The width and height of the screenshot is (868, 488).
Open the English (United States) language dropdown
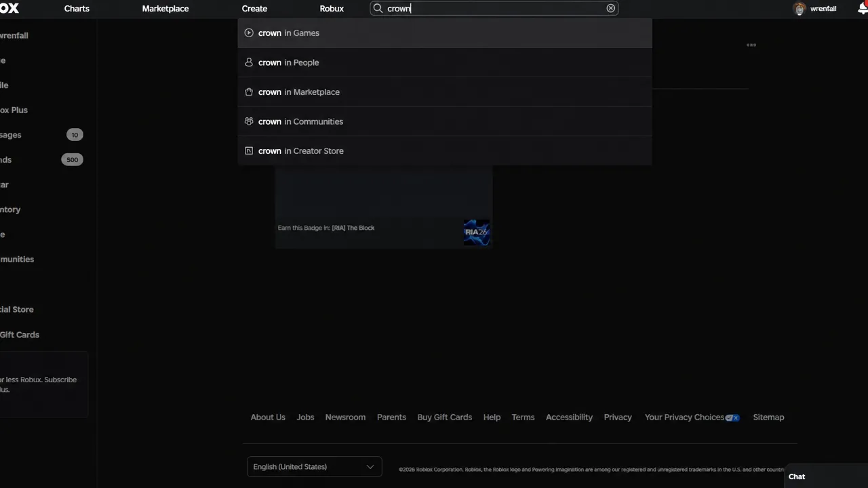pyautogui.click(x=315, y=466)
